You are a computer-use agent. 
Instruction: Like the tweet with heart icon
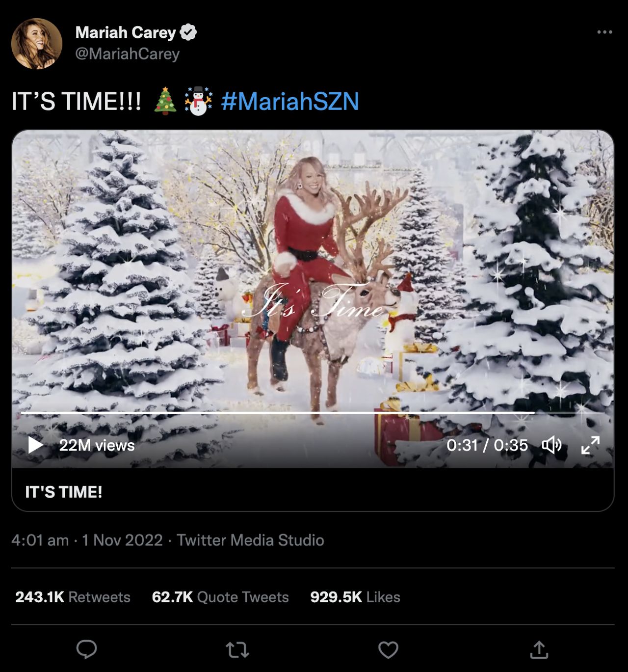(x=388, y=650)
